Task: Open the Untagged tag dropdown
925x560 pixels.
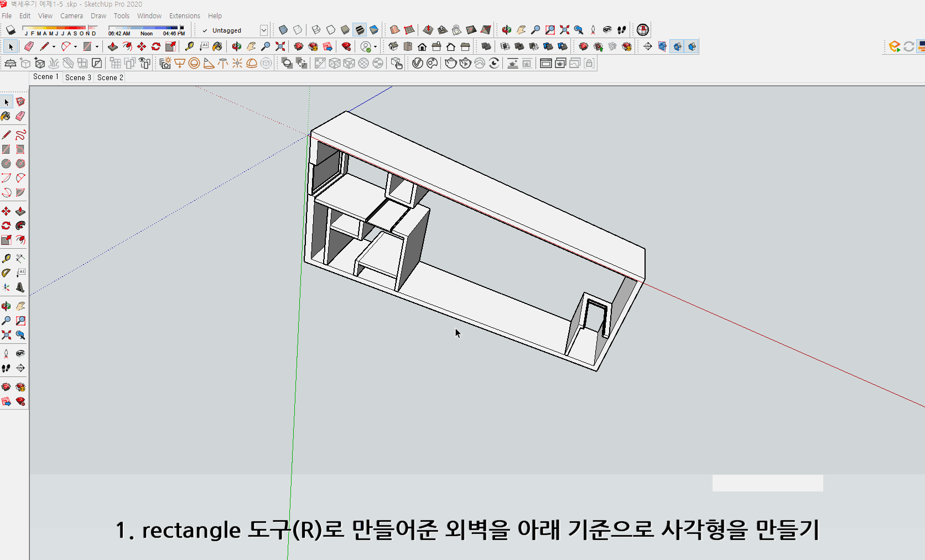Action: pyautogui.click(x=264, y=30)
